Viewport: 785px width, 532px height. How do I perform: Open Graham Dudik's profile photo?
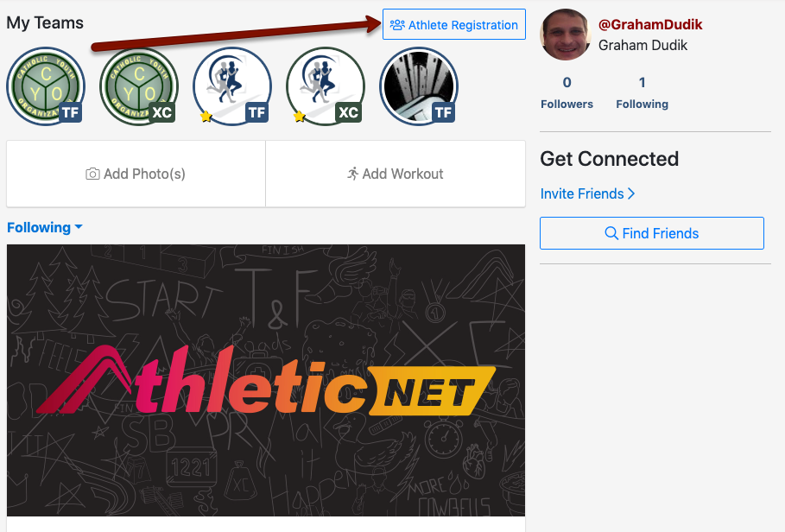coord(566,35)
